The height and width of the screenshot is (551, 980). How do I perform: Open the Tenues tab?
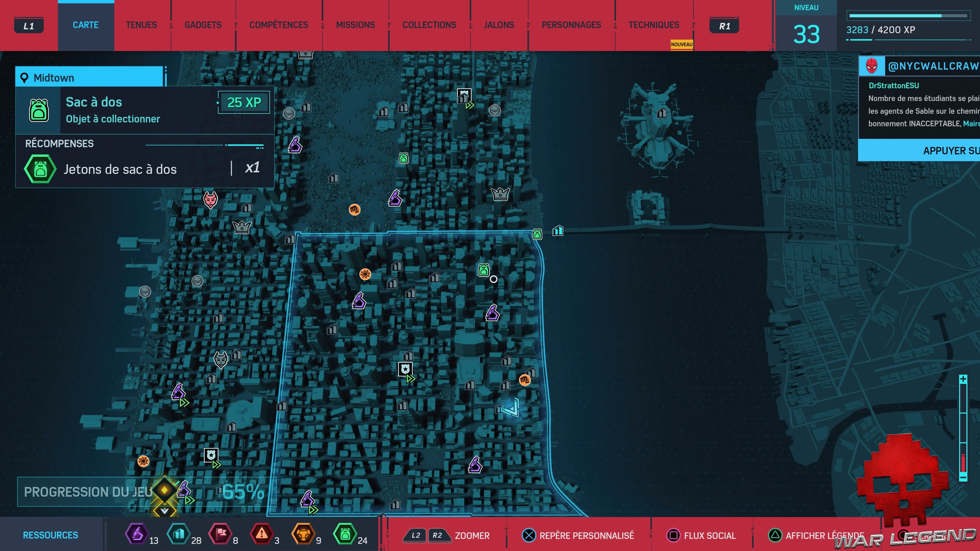[x=141, y=25]
